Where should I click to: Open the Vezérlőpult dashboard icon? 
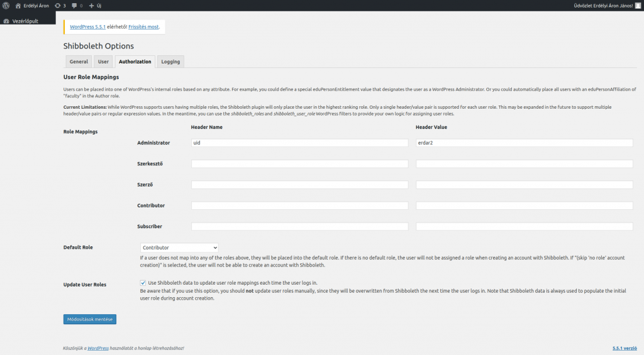pyautogui.click(x=6, y=21)
